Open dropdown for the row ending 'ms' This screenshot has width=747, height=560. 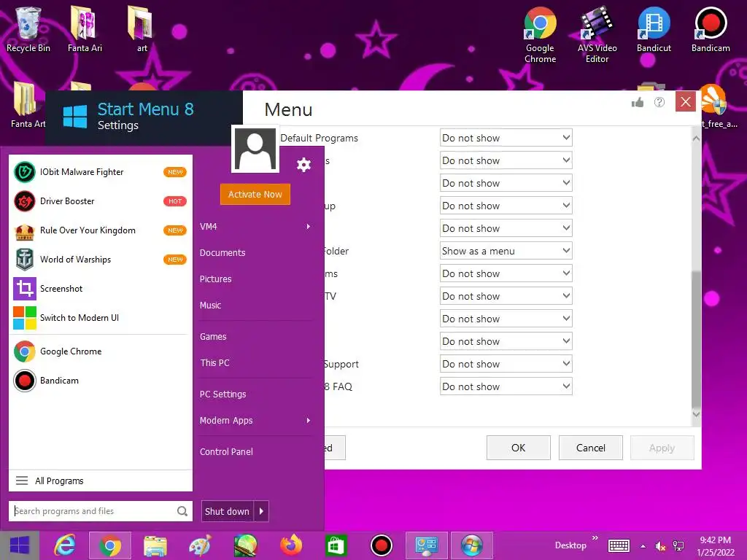click(x=506, y=273)
